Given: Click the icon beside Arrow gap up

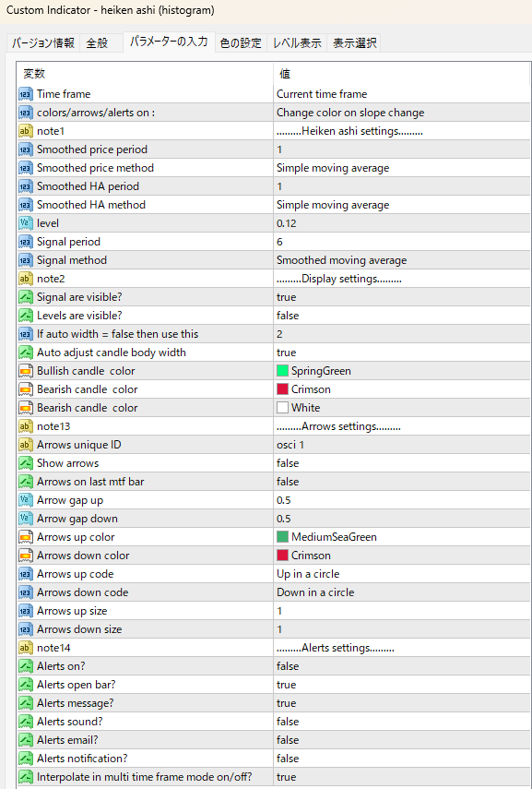Looking at the screenshot, I should (x=26, y=500).
